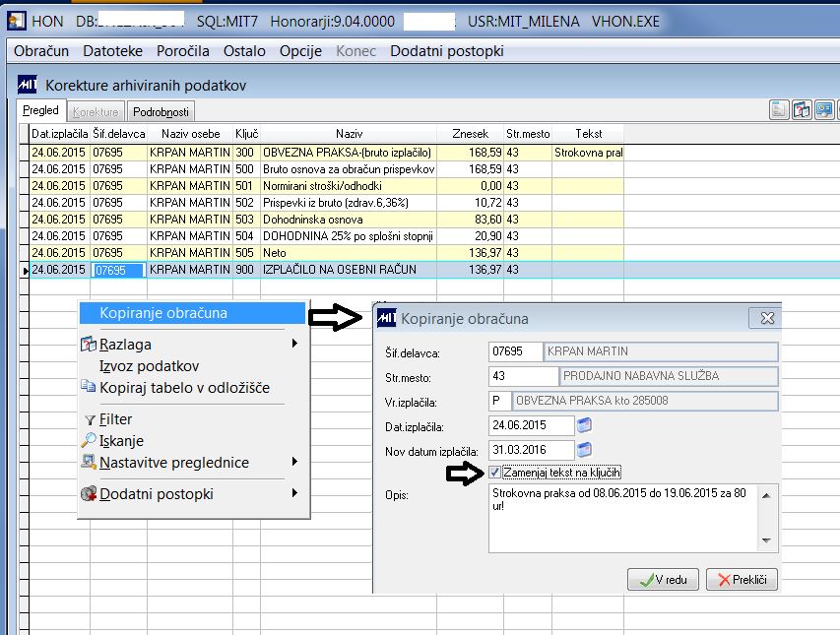The height and width of the screenshot is (635, 840).
Task: Expand Dodatni postopki submenu arrow in context menu
Action: 294,493
